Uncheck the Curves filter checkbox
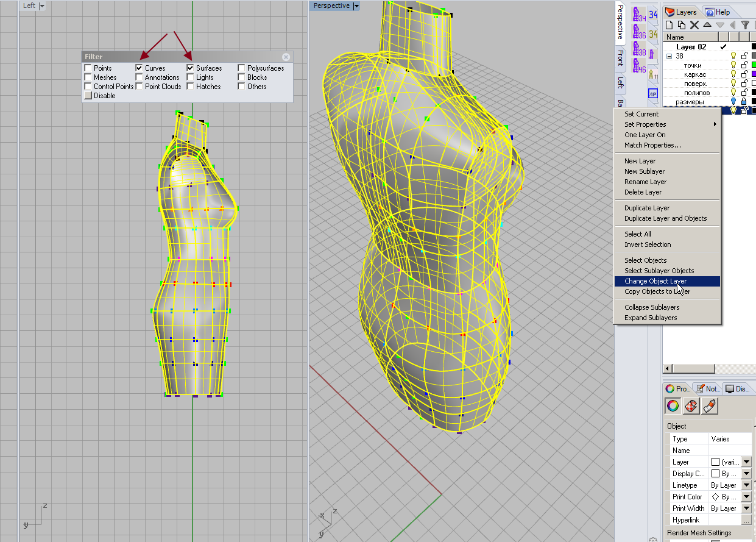This screenshot has width=756, height=542. 140,68
